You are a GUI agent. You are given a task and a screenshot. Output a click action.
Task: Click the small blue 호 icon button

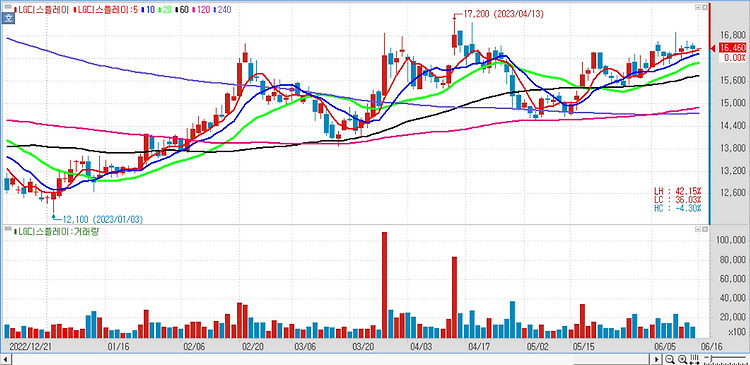[8, 18]
